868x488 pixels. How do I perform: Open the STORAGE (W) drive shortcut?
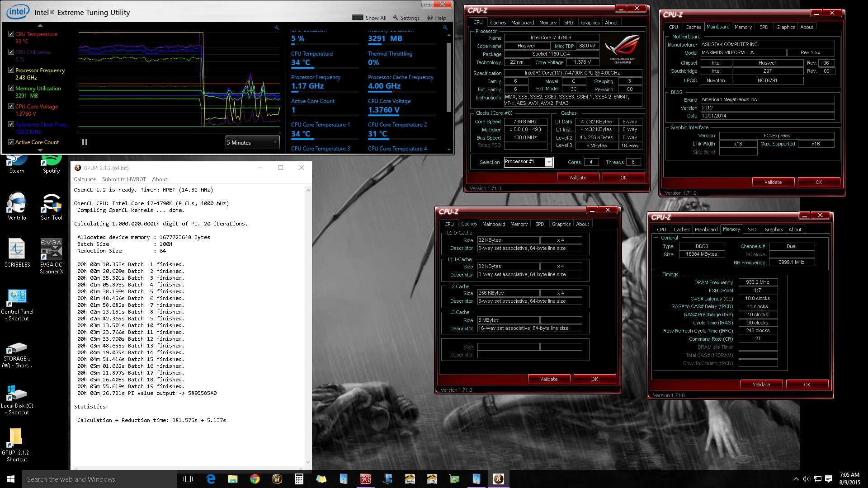(17, 355)
